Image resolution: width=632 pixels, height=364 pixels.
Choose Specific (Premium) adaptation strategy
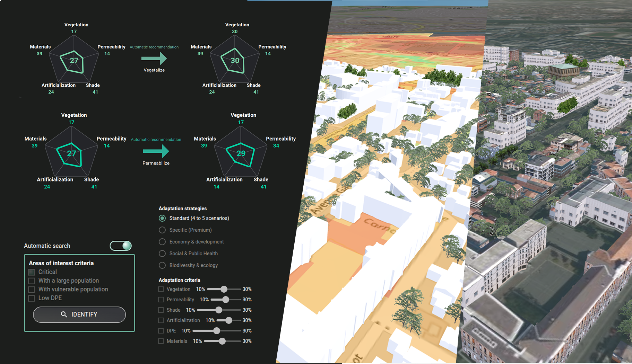tap(162, 230)
